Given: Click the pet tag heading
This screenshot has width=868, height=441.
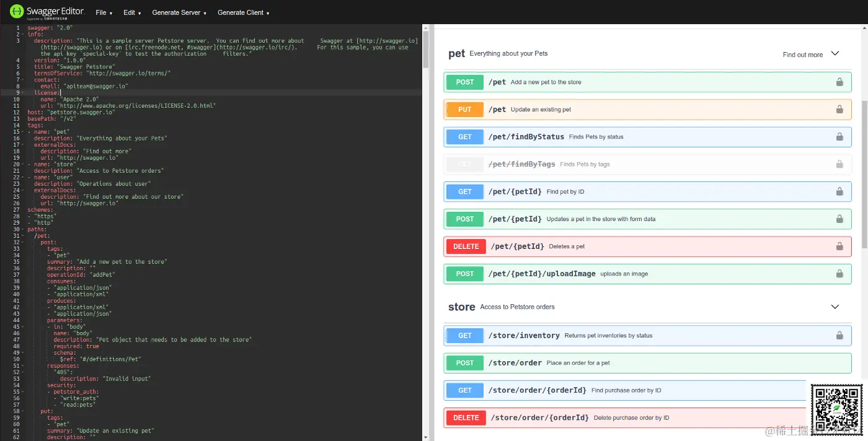Looking at the screenshot, I should tap(456, 54).
